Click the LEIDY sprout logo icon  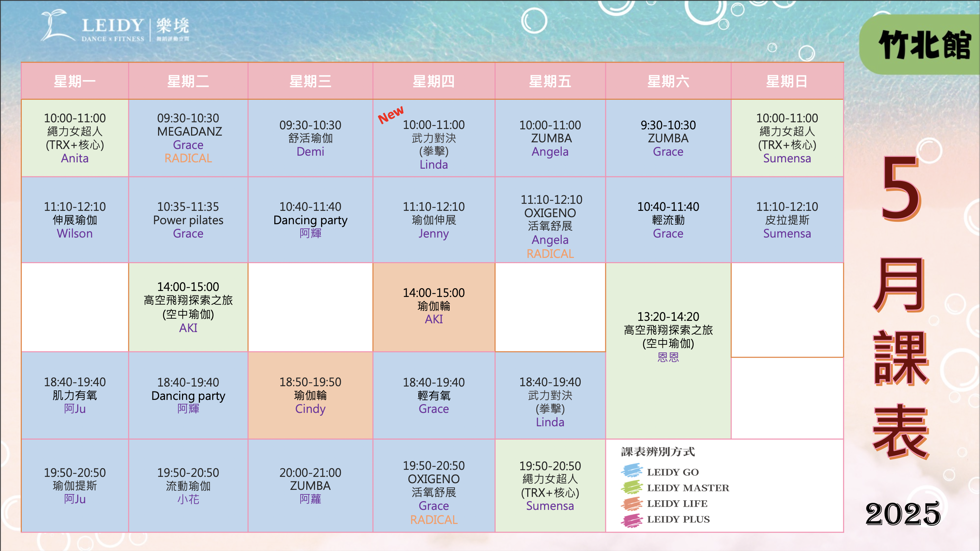58,25
